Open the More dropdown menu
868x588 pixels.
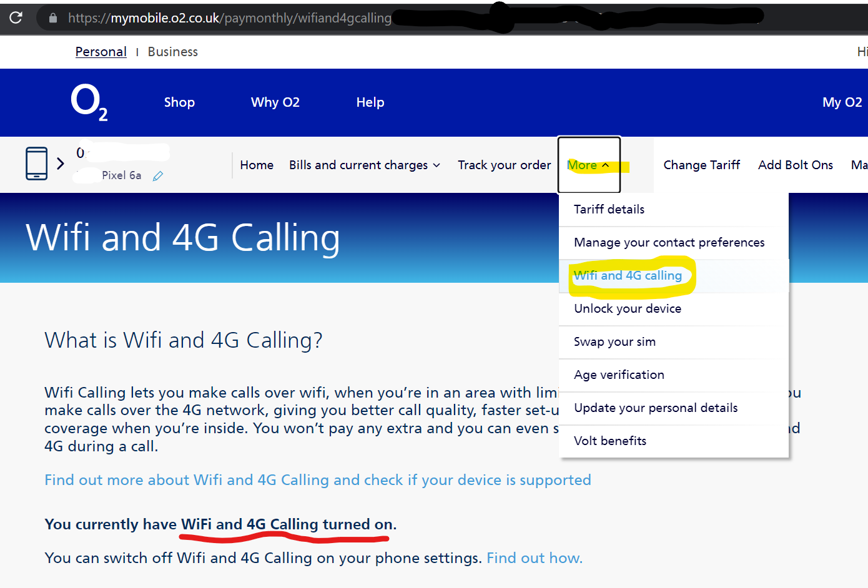(587, 165)
